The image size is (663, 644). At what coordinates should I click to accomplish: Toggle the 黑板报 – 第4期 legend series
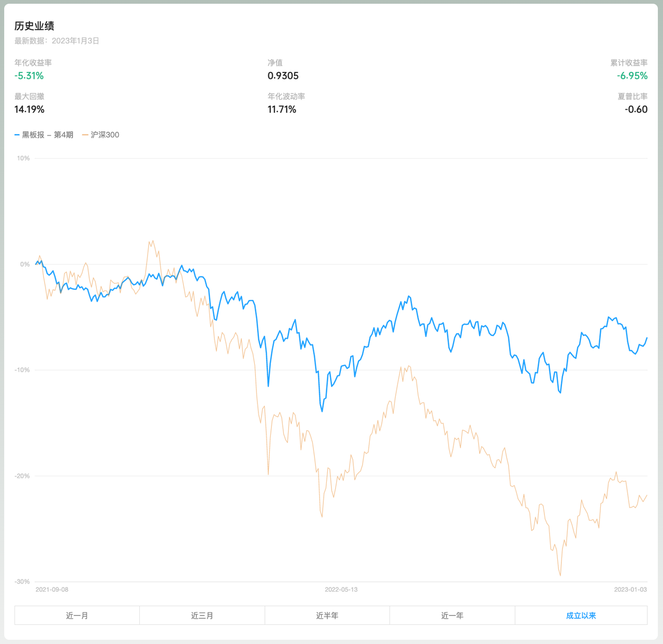point(48,135)
